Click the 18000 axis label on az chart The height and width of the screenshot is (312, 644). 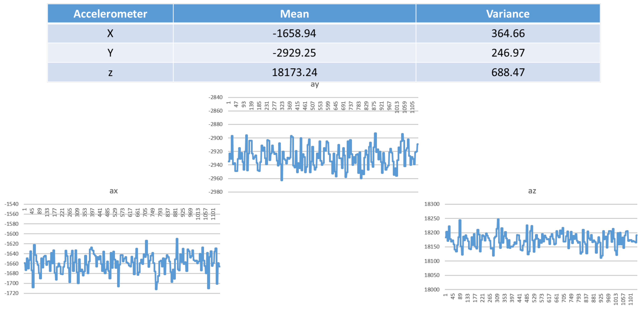pos(432,290)
